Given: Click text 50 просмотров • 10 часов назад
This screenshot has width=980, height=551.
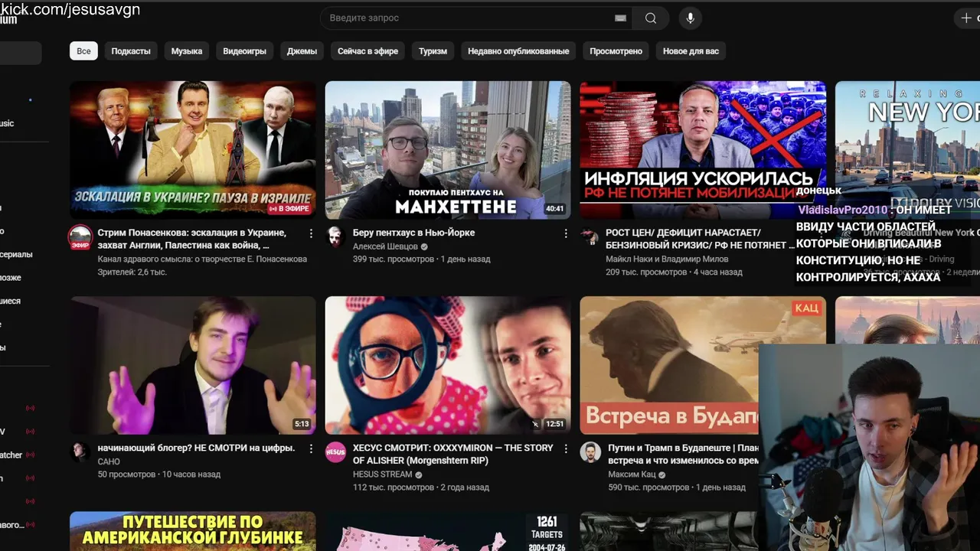Looking at the screenshot, I should pyautogui.click(x=158, y=474).
